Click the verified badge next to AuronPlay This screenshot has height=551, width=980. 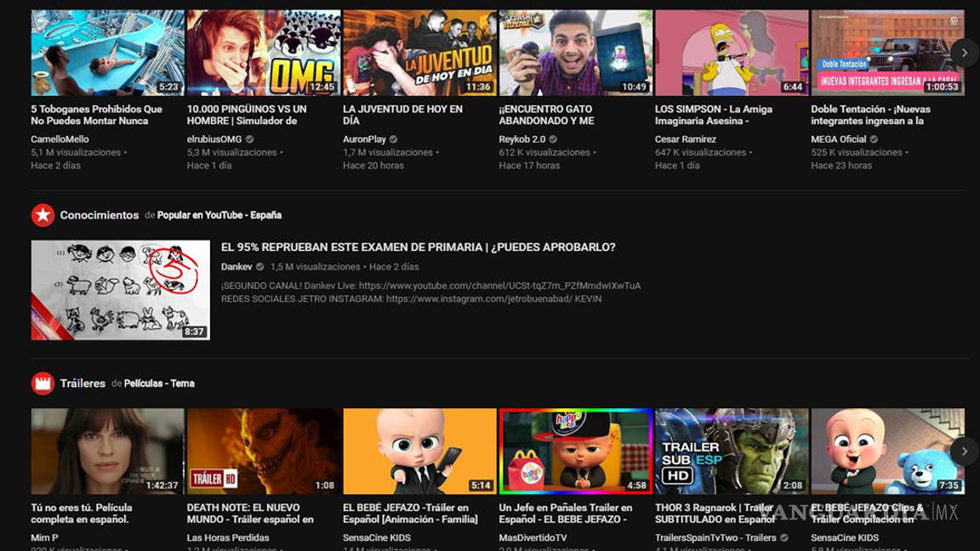pyautogui.click(x=393, y=139)
